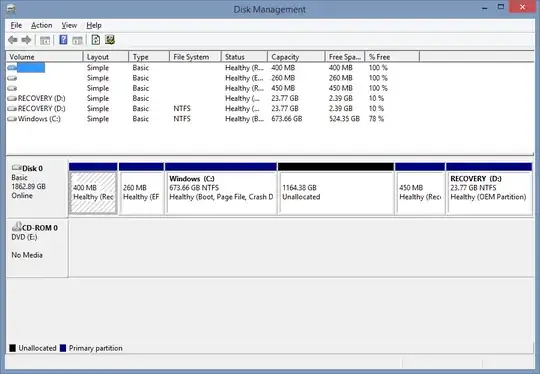Viewport: 540px width, 374px height.
Task: Sort by the % Free column header
Action: [392, 57]
